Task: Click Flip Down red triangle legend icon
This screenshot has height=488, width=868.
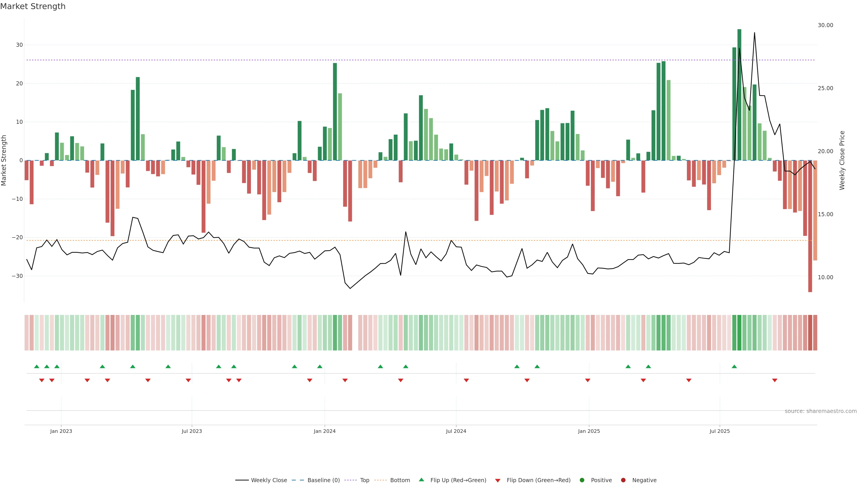Action: (x=498, y=481)
